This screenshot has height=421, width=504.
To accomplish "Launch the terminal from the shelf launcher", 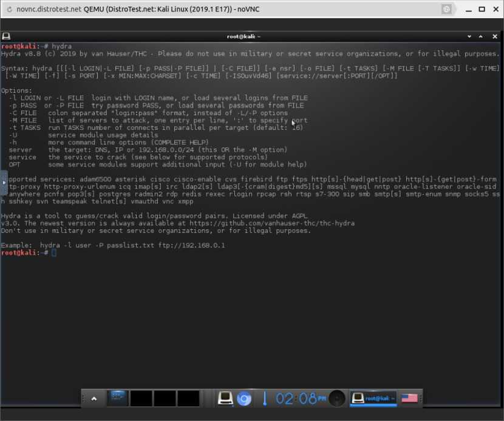I will 225,399.
